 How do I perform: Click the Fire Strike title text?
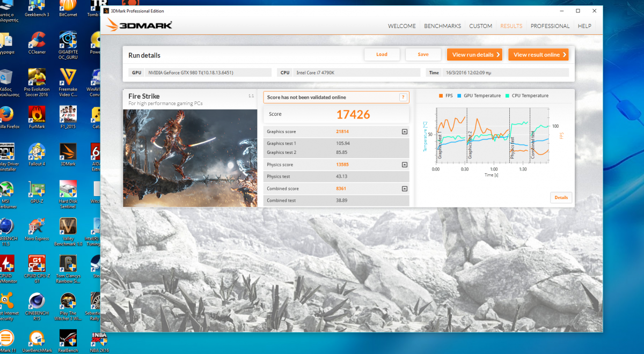click(x=144, y=97)
